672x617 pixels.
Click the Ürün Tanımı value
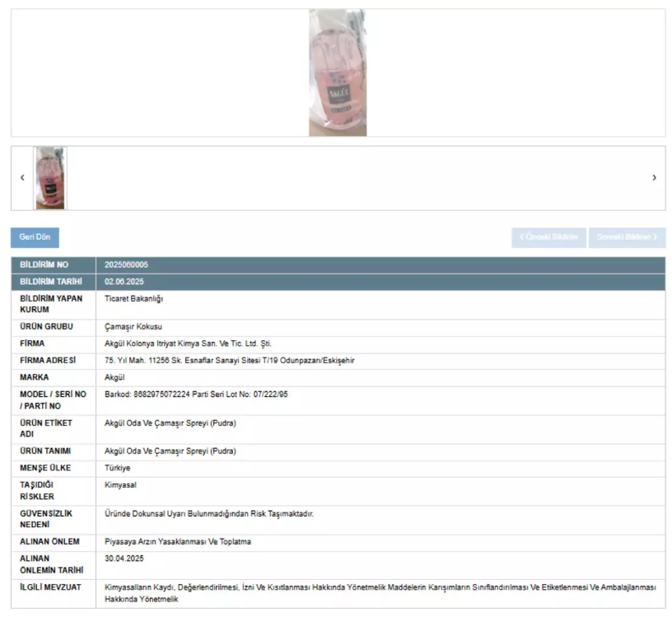click(170, 451)
